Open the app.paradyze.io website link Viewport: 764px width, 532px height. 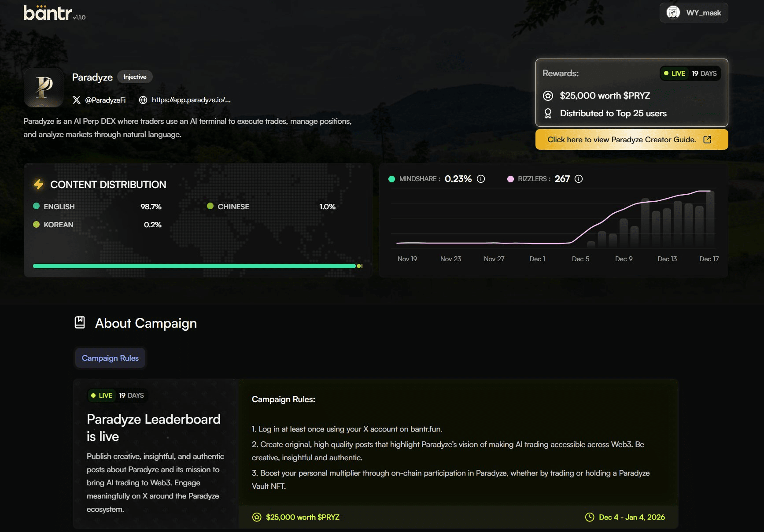(191, 100)
